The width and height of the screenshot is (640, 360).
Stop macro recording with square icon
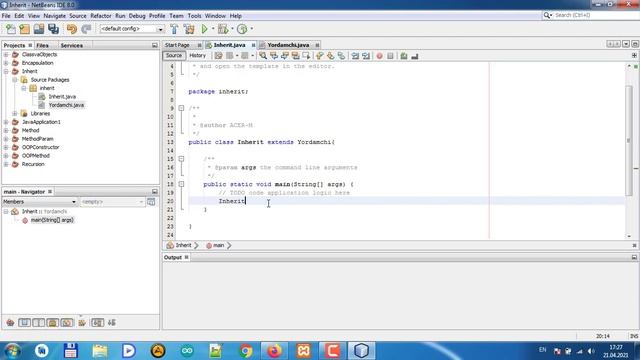coord(390,56)
